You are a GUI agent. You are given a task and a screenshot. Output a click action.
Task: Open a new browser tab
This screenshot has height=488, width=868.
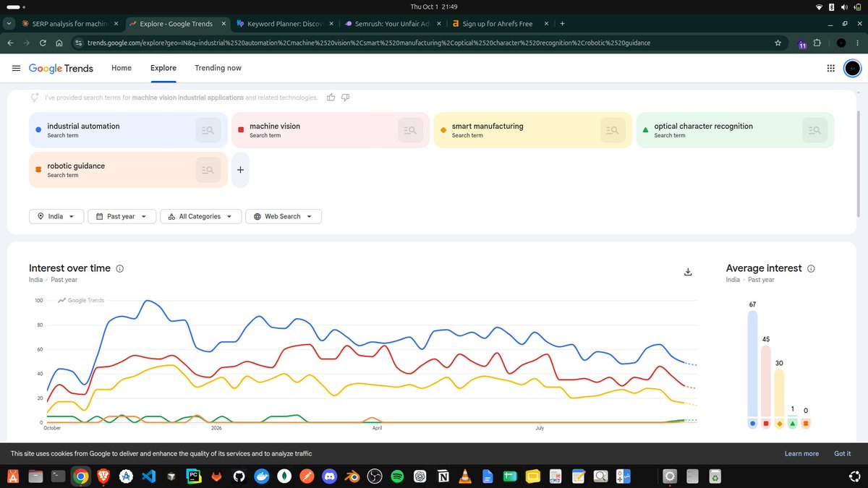tap(562, 23)
